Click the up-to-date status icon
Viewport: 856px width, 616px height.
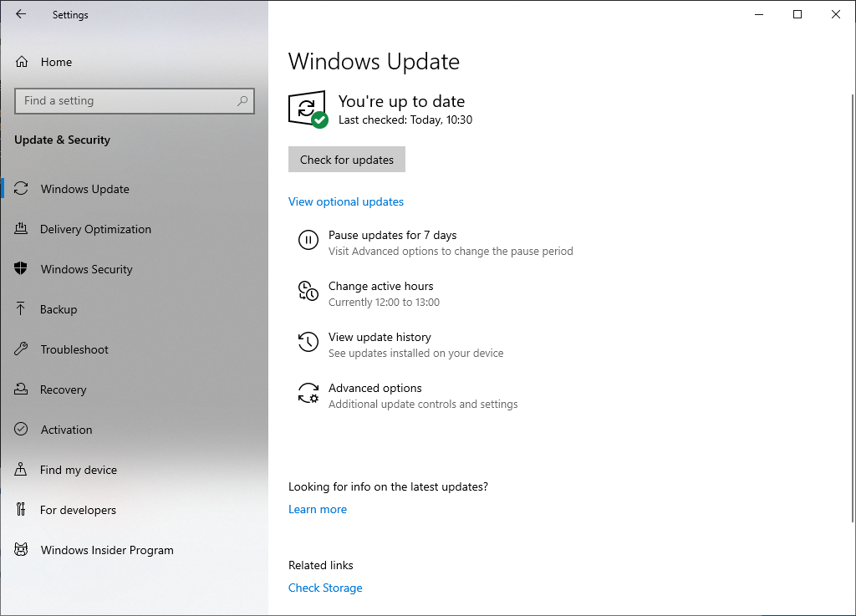tap(308, 109)
